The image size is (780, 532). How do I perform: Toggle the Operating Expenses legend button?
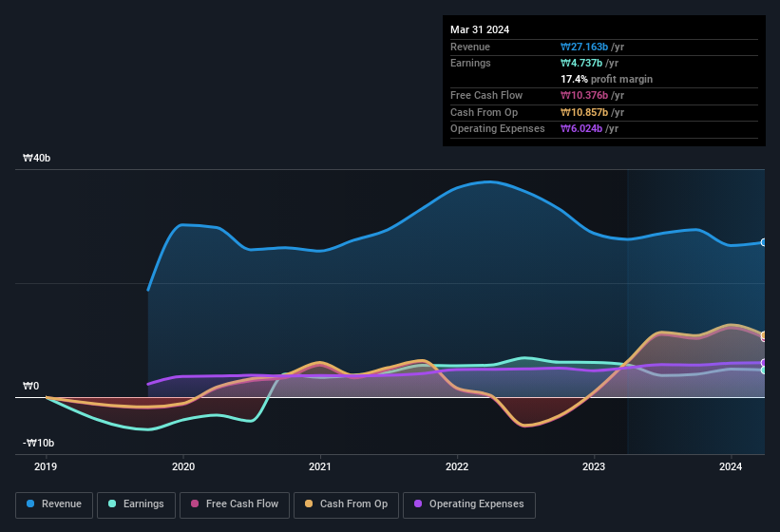pos(469,504)
